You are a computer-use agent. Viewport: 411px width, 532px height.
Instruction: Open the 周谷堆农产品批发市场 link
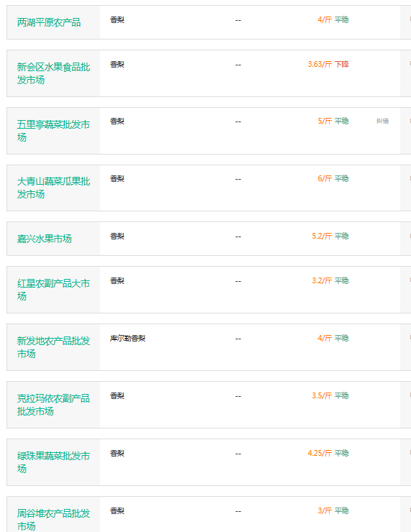[x=53, y=519]
